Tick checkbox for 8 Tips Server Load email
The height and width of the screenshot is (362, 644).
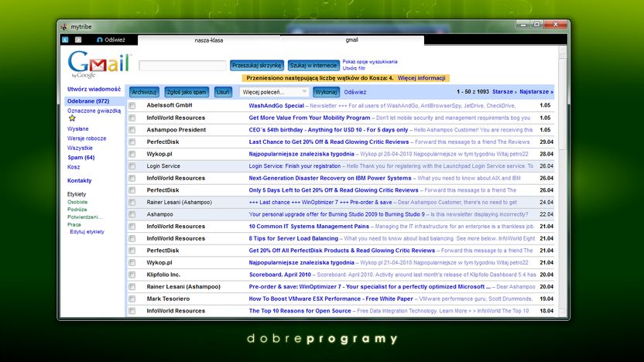coord(132,239)
